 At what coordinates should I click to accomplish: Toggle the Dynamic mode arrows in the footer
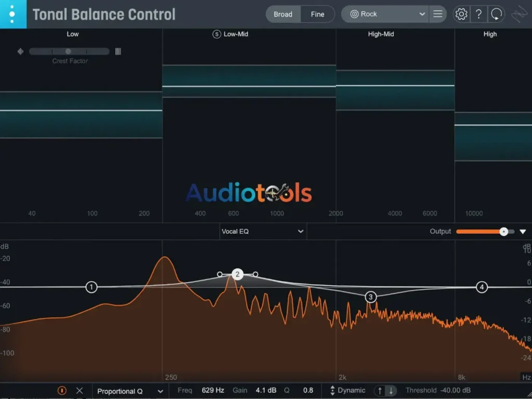point(387,390)
